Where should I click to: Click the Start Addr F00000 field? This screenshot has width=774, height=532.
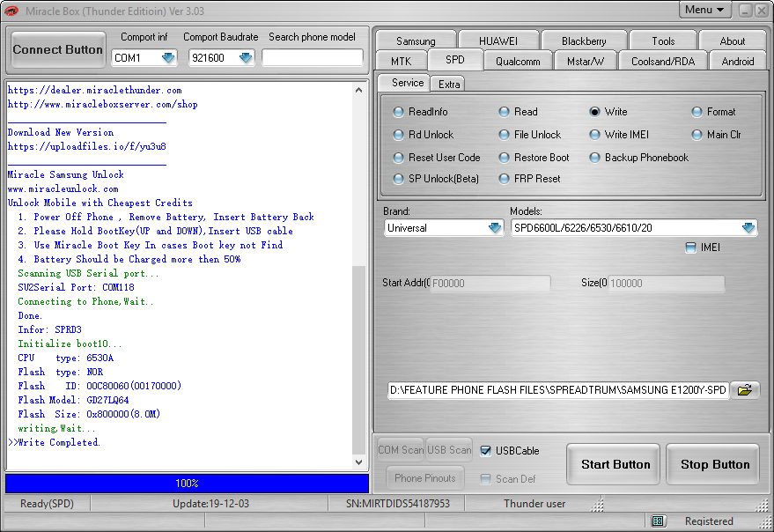[490, 284]
